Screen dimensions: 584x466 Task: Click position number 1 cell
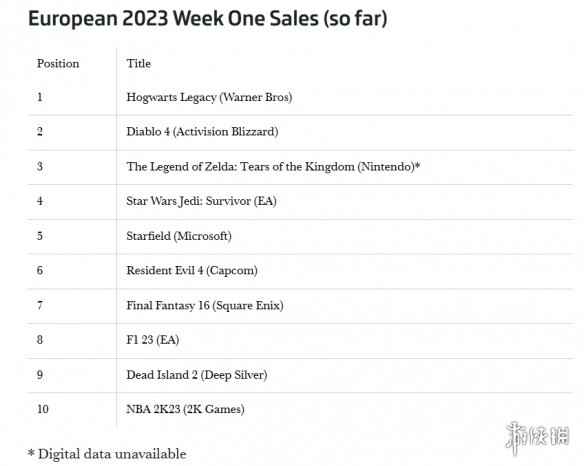tap(40, 97)
